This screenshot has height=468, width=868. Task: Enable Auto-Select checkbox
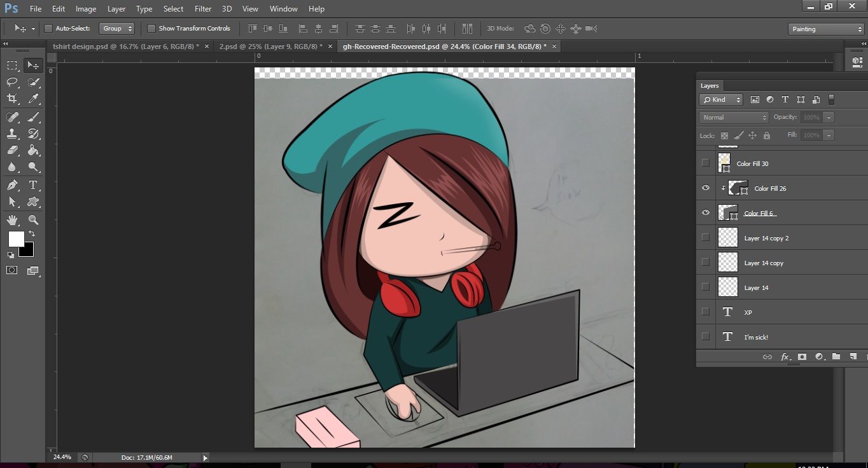[x=48, y=29]
